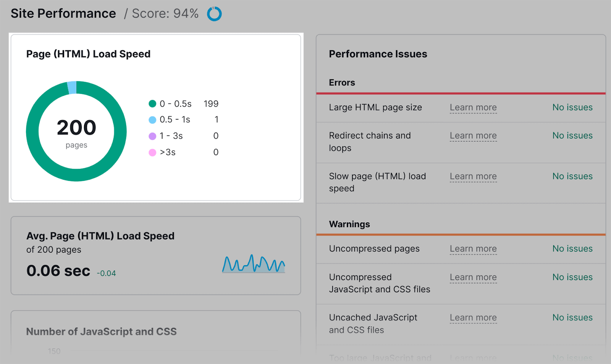Select the pink >3s legend swatch
The image size is (611, 364).
pos(152,152)
